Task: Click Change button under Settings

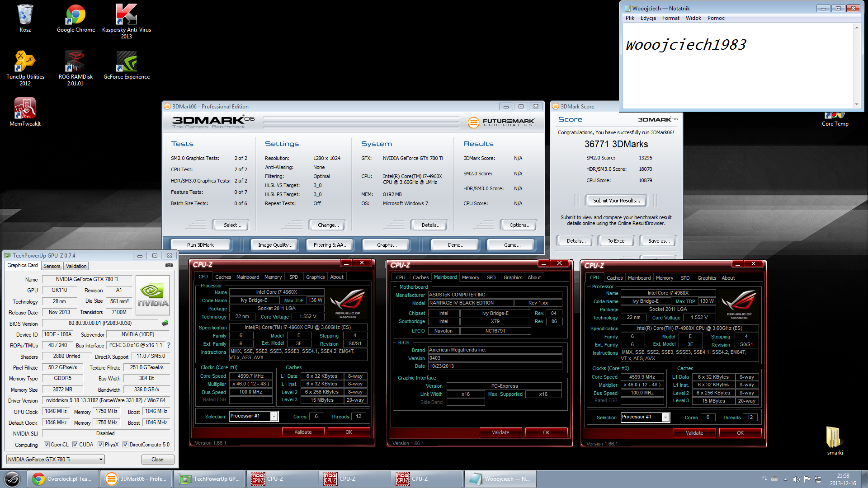Action: [328, 225]
